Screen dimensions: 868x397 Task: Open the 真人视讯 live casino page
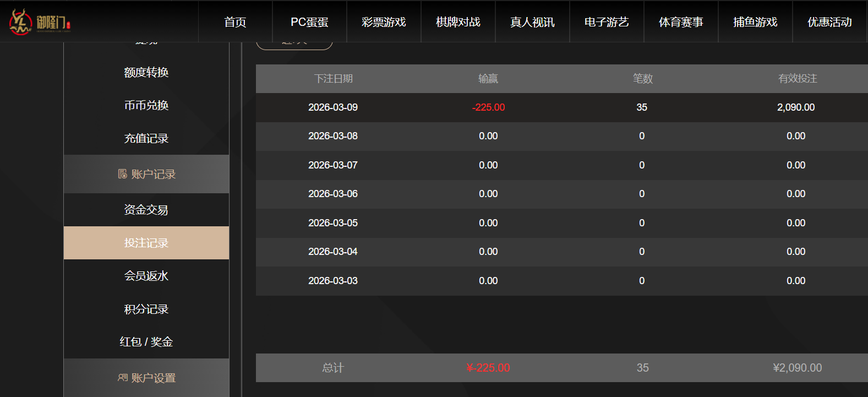tap(532, 21)
